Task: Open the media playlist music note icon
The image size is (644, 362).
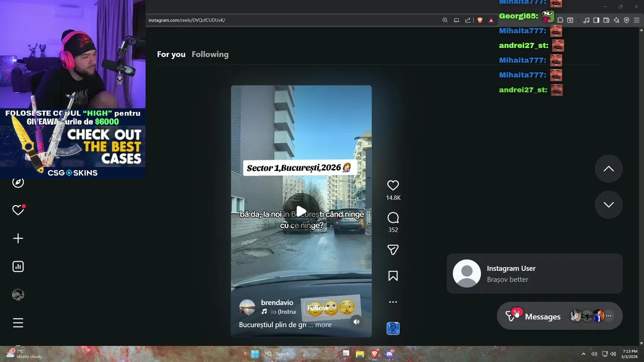Action: 586,20
